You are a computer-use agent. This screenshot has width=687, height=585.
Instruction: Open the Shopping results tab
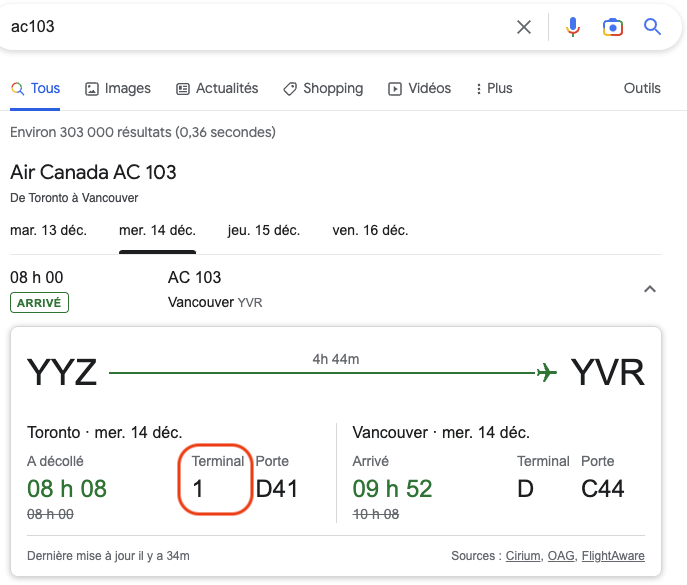323,88
